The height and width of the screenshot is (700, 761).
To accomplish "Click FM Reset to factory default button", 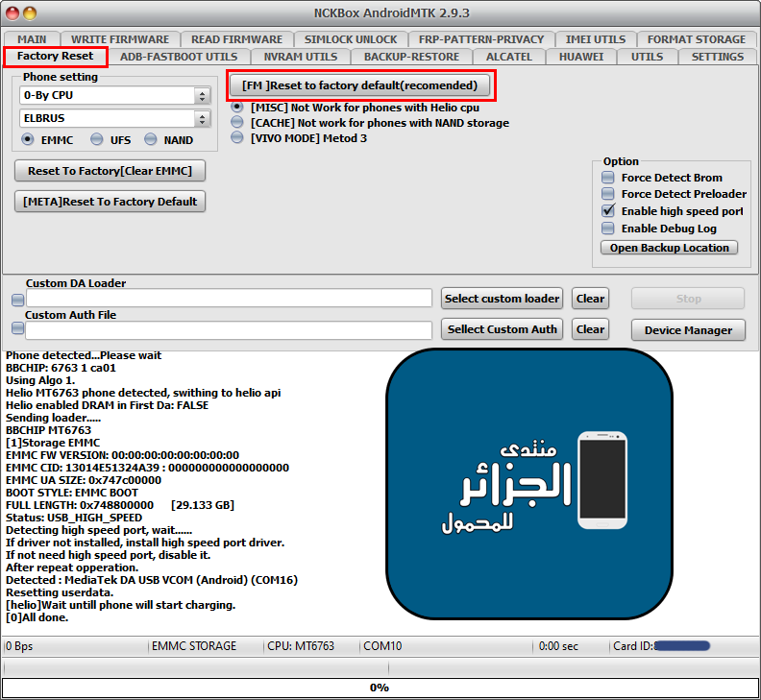I will coord(359,85).
